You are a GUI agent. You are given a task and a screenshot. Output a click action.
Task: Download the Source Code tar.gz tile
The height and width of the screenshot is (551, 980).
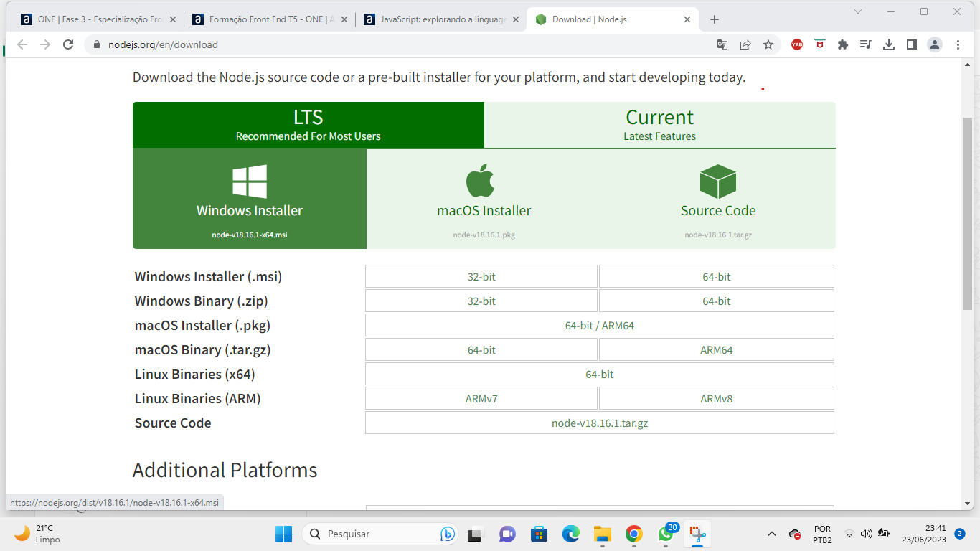point(718,199)
